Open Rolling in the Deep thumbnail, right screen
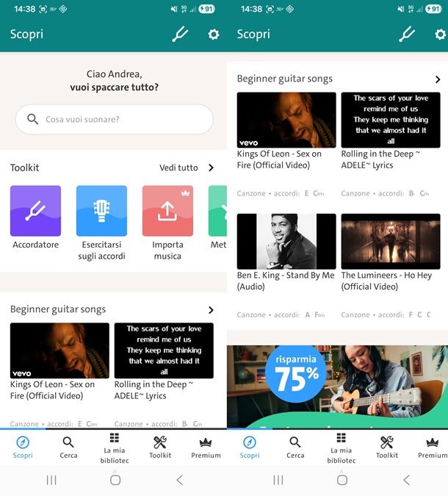 click(391, 120)
